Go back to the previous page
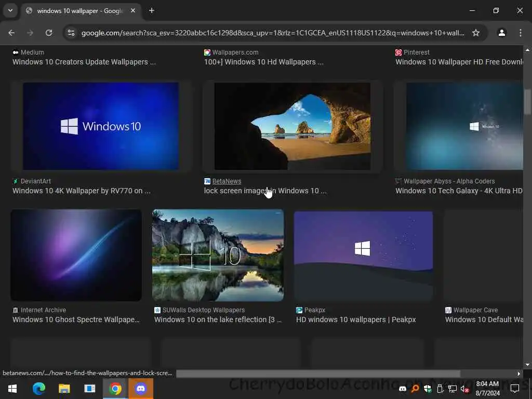532x399 pixels. click(x=11, y=33)
